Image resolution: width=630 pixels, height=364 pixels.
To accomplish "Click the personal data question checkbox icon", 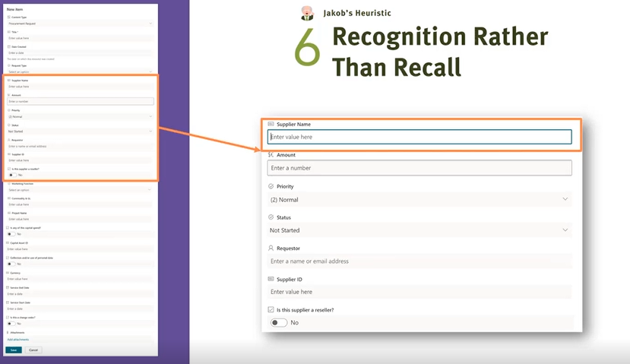I will pyautogui.click(x=8, y=258).
